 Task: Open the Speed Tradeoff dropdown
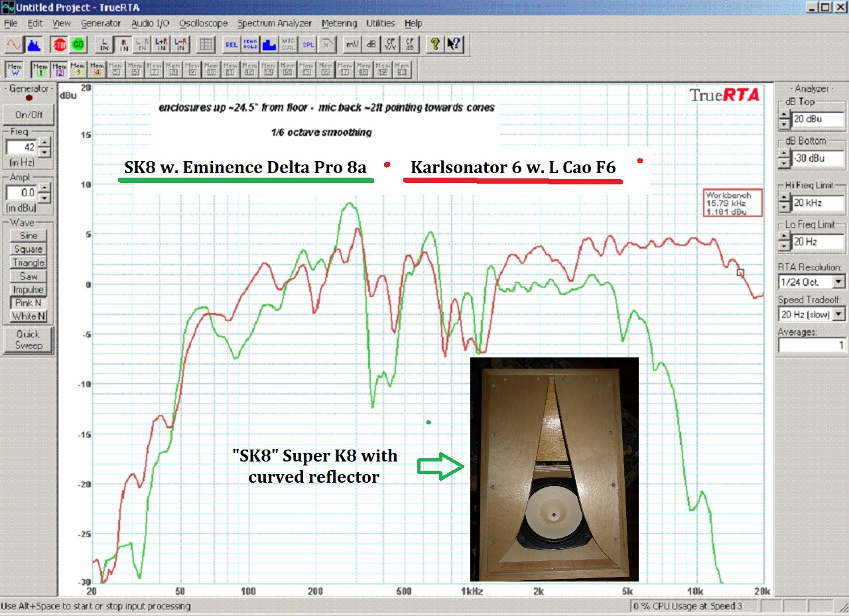tap(838, 314)
